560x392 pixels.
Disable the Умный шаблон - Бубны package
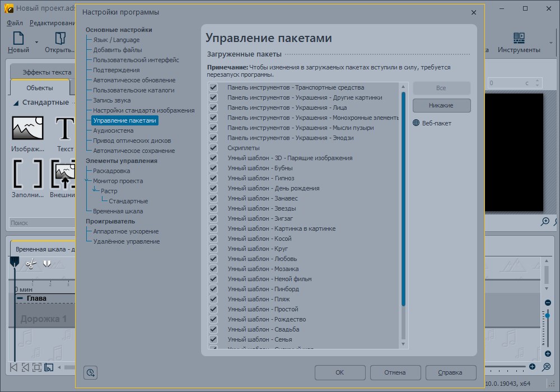click(x=213, y=168)
